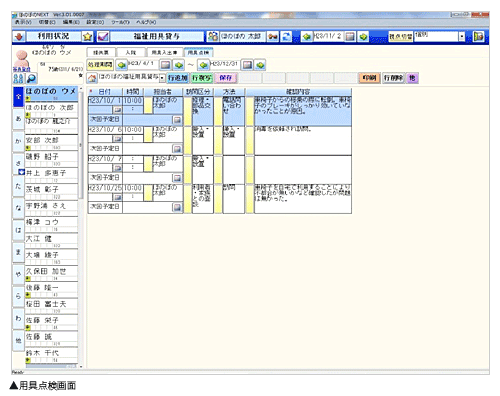500x396 pixels.
Task: Click the 福祉用具貸与 title button
Action: (x=157, y=36)
